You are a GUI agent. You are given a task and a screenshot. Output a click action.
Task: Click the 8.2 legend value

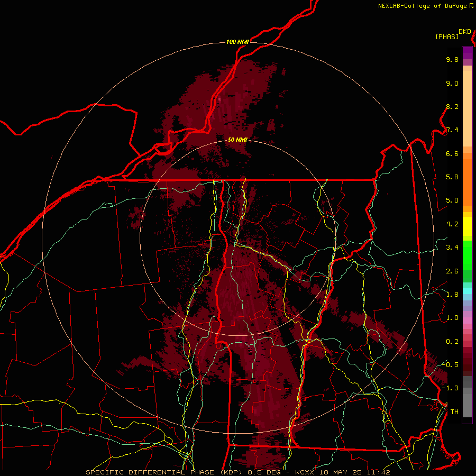[x=452, y=106]
